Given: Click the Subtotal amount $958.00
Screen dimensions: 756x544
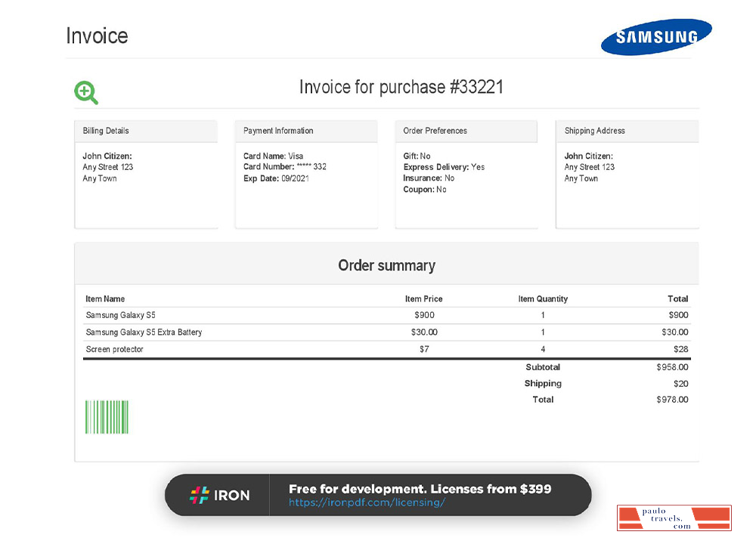Looking at the screenshot, I should point(673,367).
